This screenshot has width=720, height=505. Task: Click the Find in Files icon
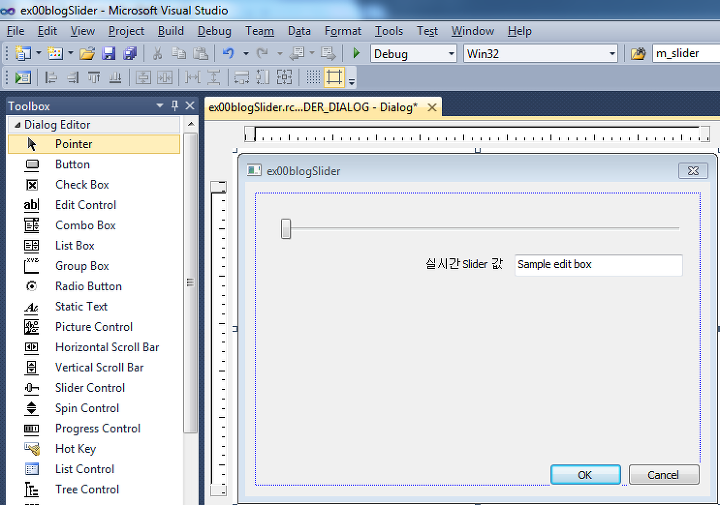[x=638, y=54]
